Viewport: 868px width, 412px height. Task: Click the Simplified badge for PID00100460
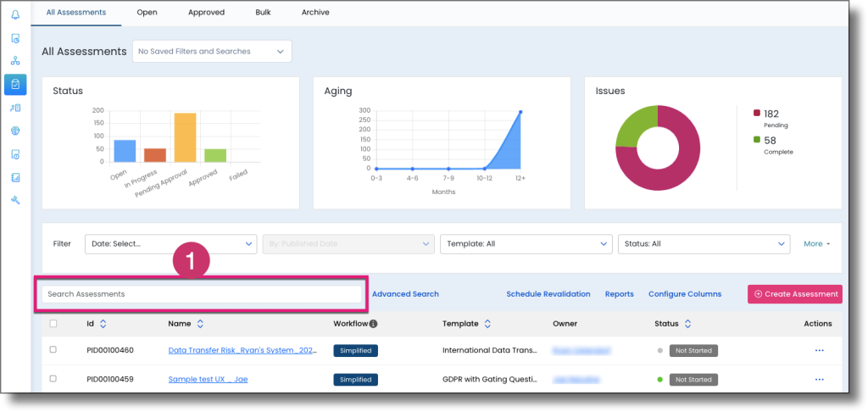click(x=355, y=350)
